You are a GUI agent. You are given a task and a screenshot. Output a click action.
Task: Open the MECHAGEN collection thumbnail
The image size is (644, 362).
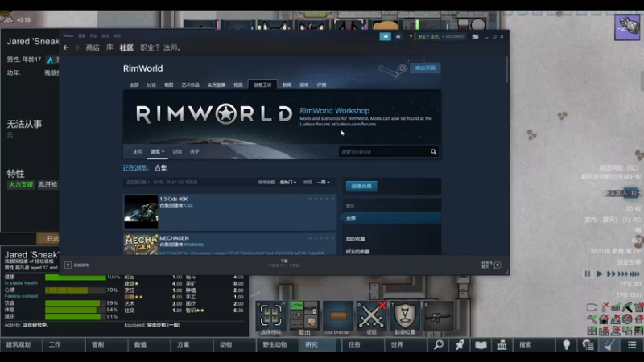click(141, 245)
